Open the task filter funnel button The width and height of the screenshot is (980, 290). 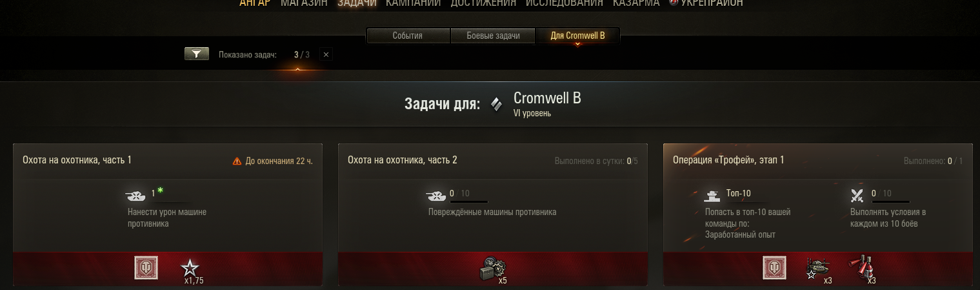point(197,54)
